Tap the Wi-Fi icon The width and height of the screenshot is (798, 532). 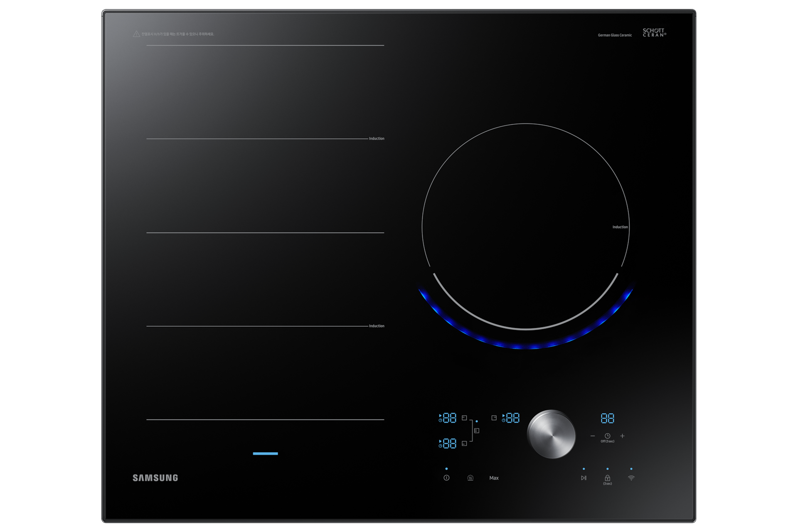[631, 478]
